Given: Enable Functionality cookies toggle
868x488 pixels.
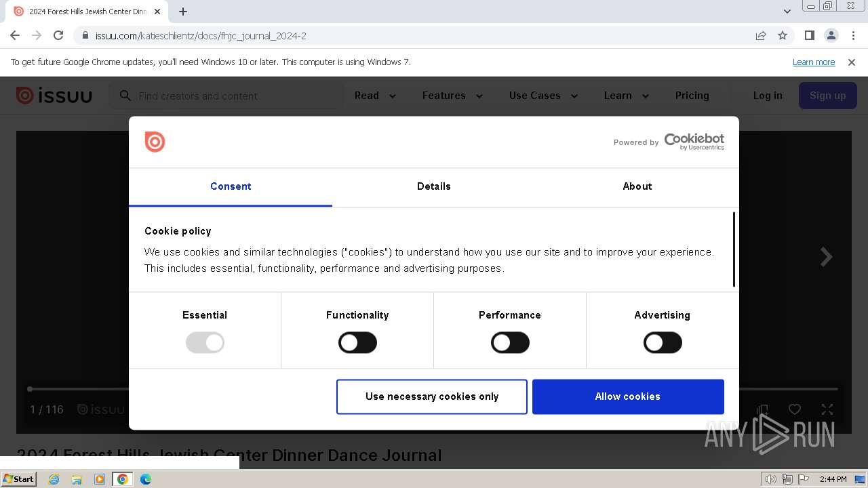Looking at the screenshot, I should coord(357,343).
